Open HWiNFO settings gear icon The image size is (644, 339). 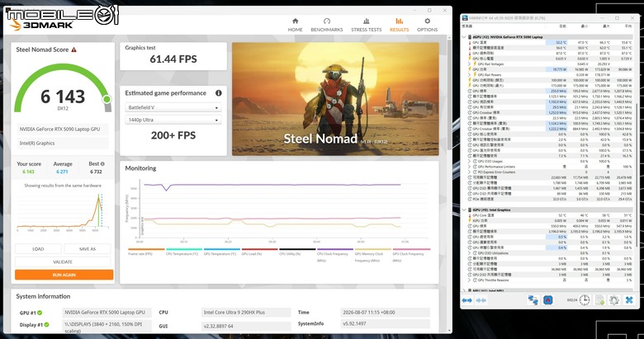click(x=614, y=300)
